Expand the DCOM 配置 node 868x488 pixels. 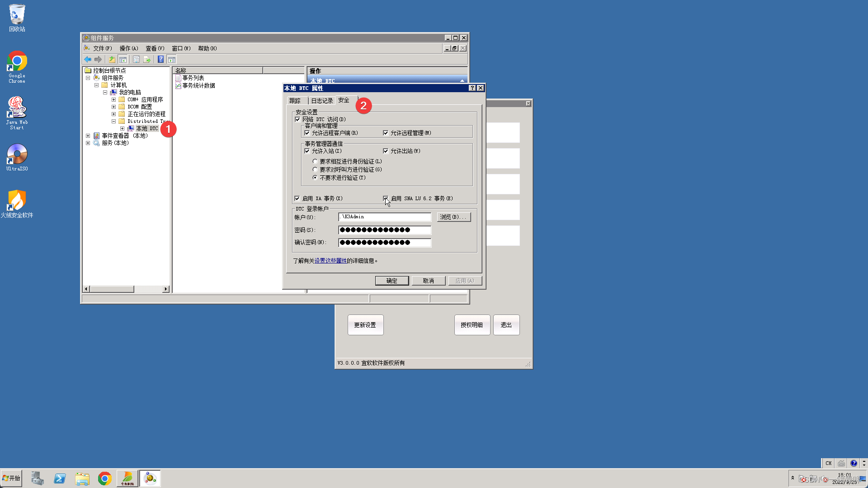pyautogui.click(x=114, y=106)
